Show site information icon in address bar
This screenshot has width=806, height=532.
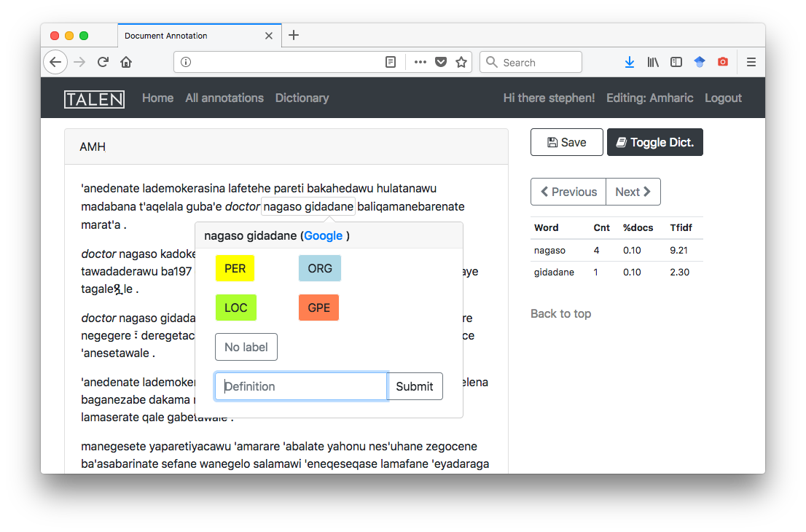(x=186, y=62)
